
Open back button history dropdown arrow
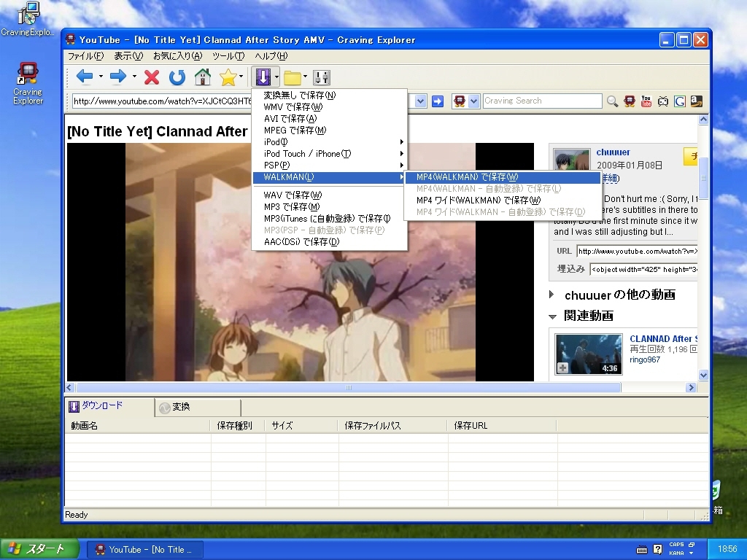coord(101,77)
